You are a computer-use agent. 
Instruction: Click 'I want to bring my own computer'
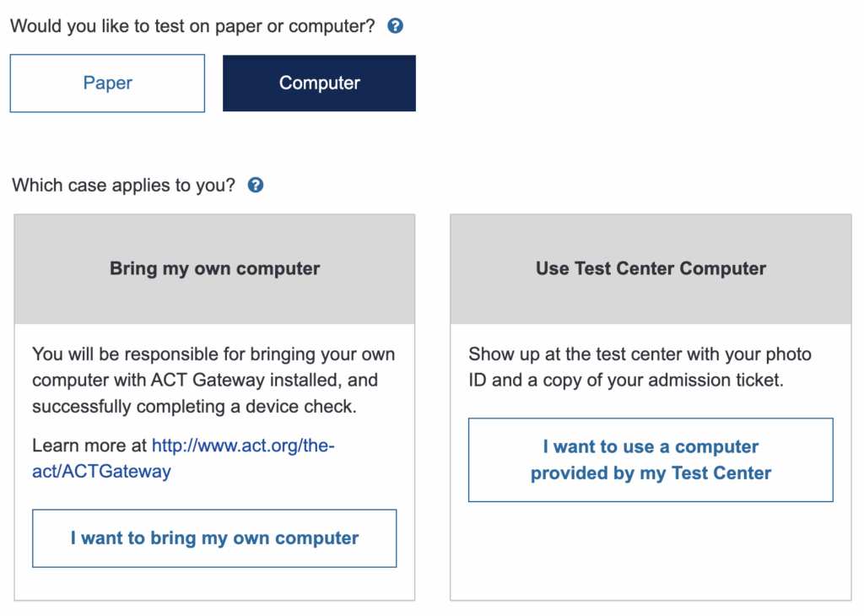pyautogui.click(x=213, y=538)
